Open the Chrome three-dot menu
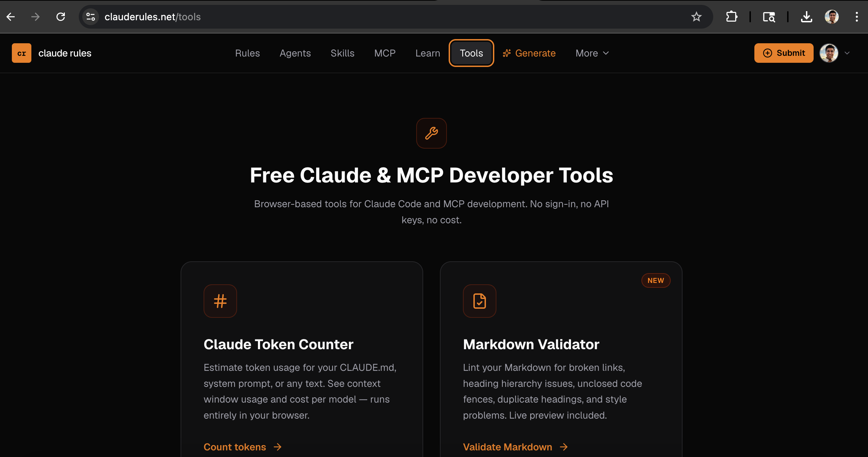 pos(856,17)
